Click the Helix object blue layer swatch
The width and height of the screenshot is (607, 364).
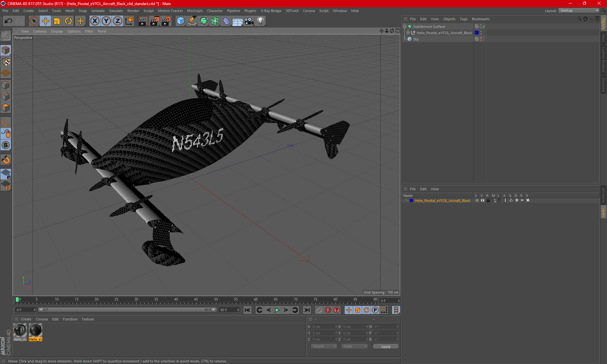(x=477, y=33)
